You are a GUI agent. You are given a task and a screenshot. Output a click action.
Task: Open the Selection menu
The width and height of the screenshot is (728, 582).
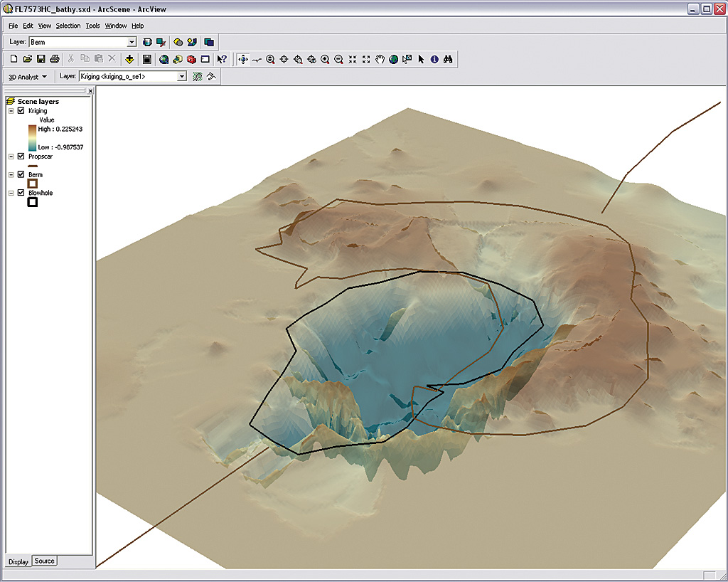(x=68, y=26)
